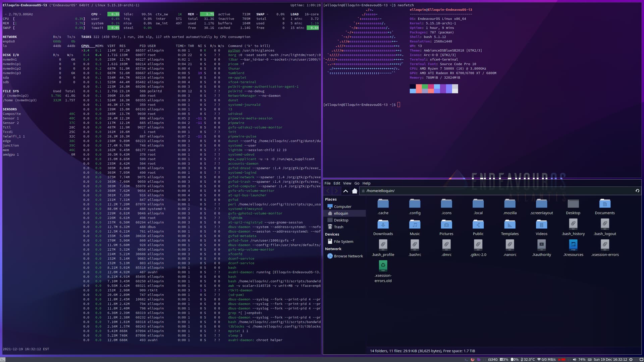Screen dimensions: 644x362
Task: Open the Go menu in Thunar
Action: (357, 183)
